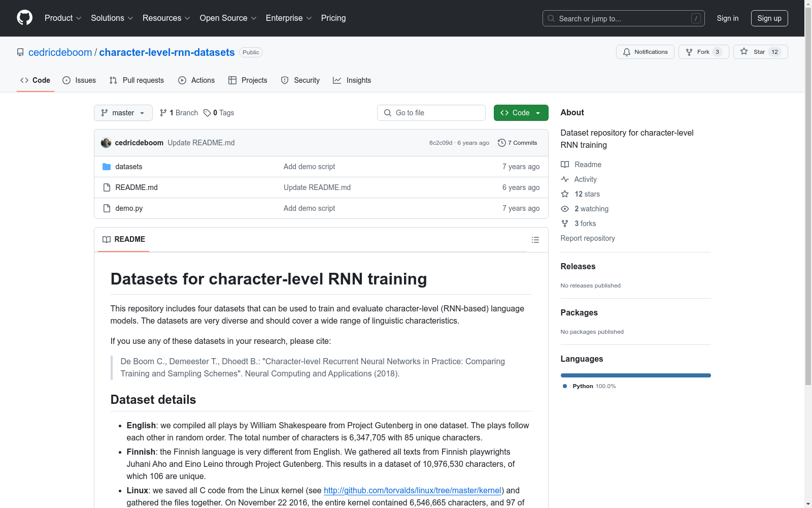This screenshot has width=812, height=508.
Task: Open the master branch selector
Action: [123, 113]
